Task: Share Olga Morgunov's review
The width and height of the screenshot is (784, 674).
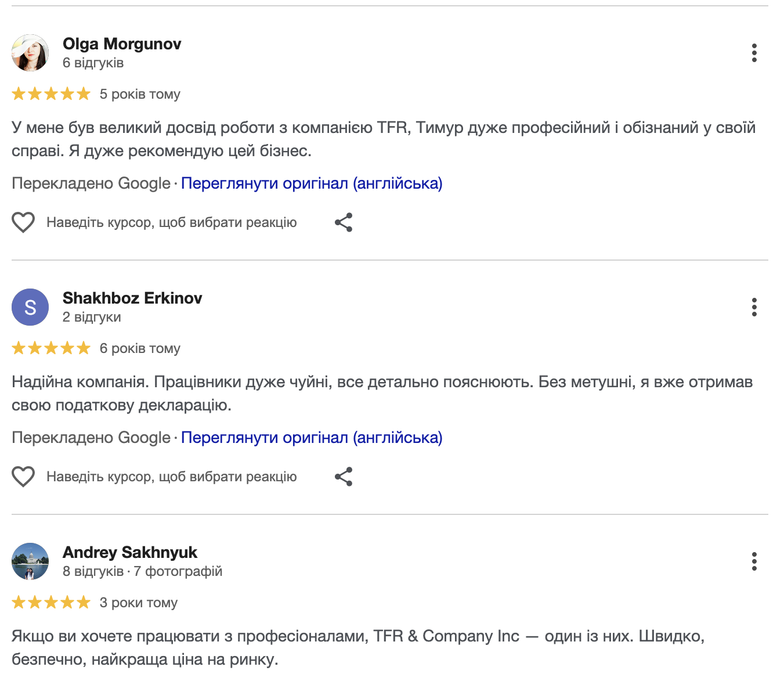Action: coord(344,222)
